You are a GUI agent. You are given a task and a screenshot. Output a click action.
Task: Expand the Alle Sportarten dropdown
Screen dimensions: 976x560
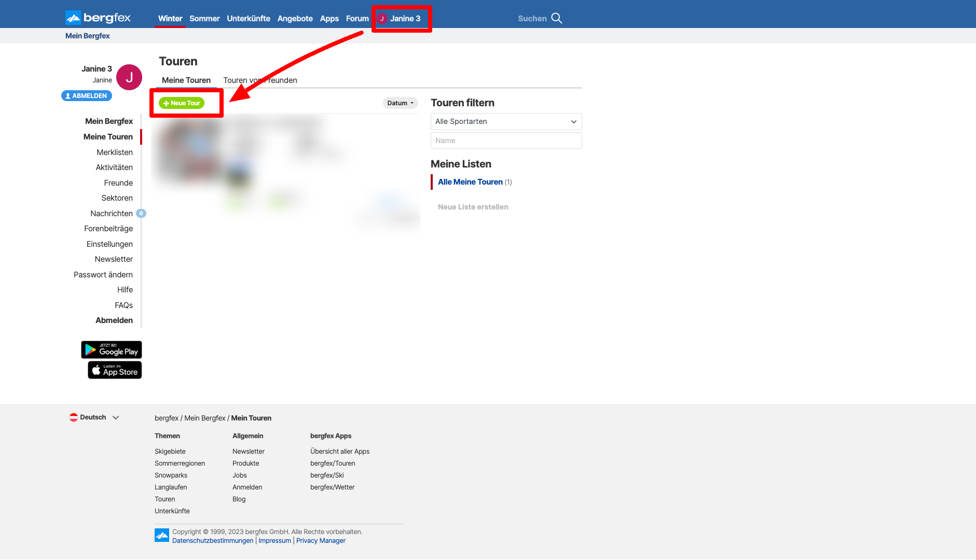click(x=506, y=122)
